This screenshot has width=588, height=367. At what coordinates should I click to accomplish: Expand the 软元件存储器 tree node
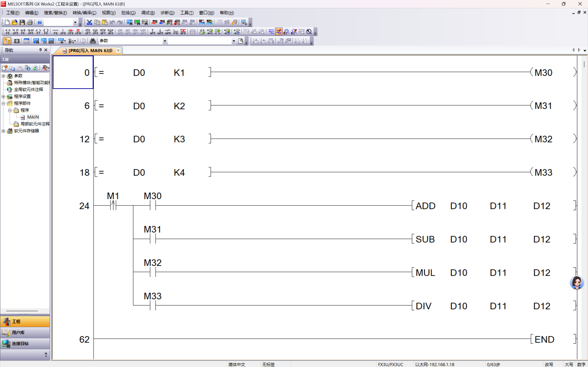[x=3, y=131]
